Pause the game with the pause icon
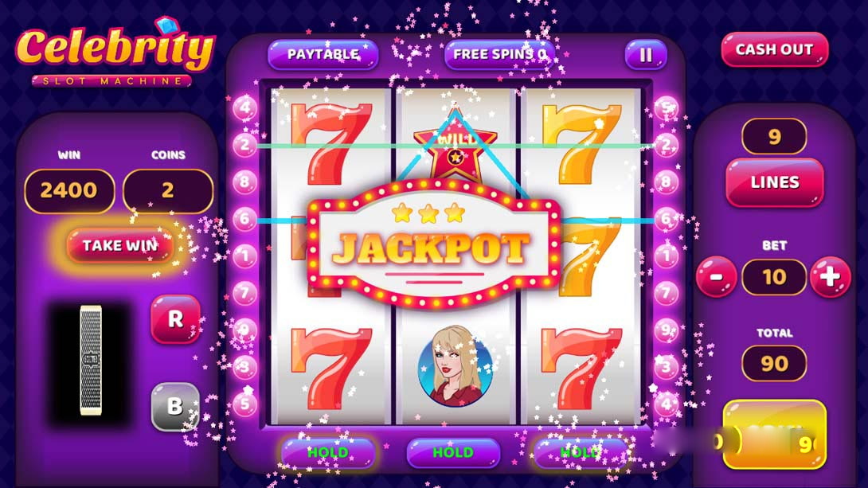Image resolution: width=868 pixels, height=488 pixels. point(646,54)
